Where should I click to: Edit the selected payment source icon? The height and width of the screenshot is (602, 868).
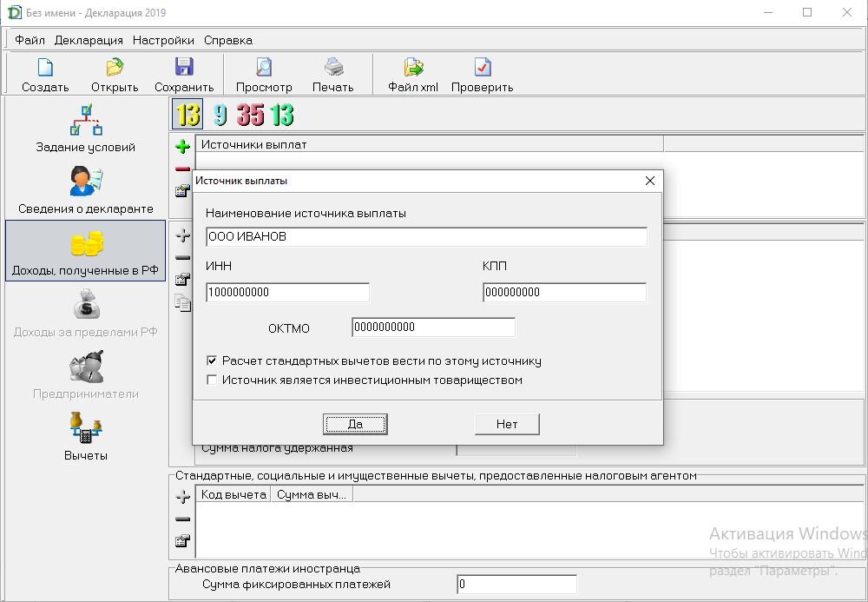pyautogui.click(x=182, y=191)
